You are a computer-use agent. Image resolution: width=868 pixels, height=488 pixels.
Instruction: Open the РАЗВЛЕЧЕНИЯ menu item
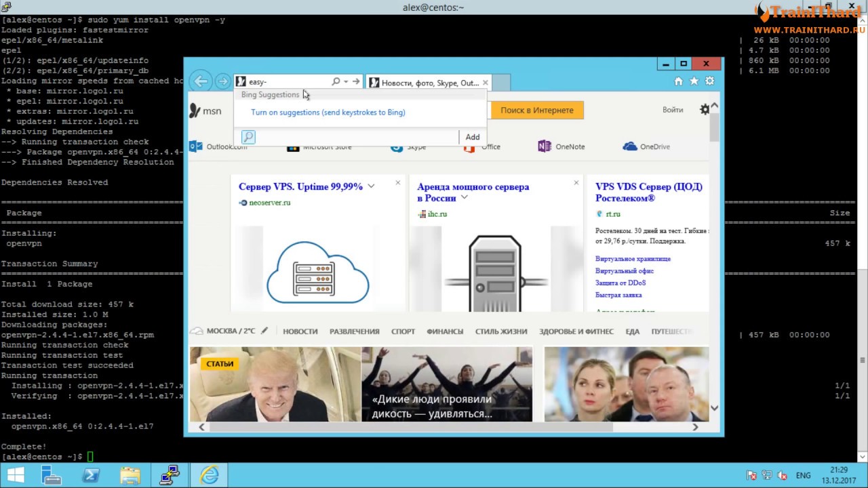click(354, 331)
